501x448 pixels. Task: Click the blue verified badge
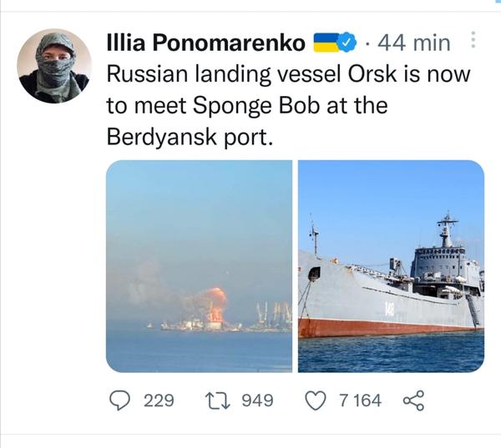tap(348, 42)
